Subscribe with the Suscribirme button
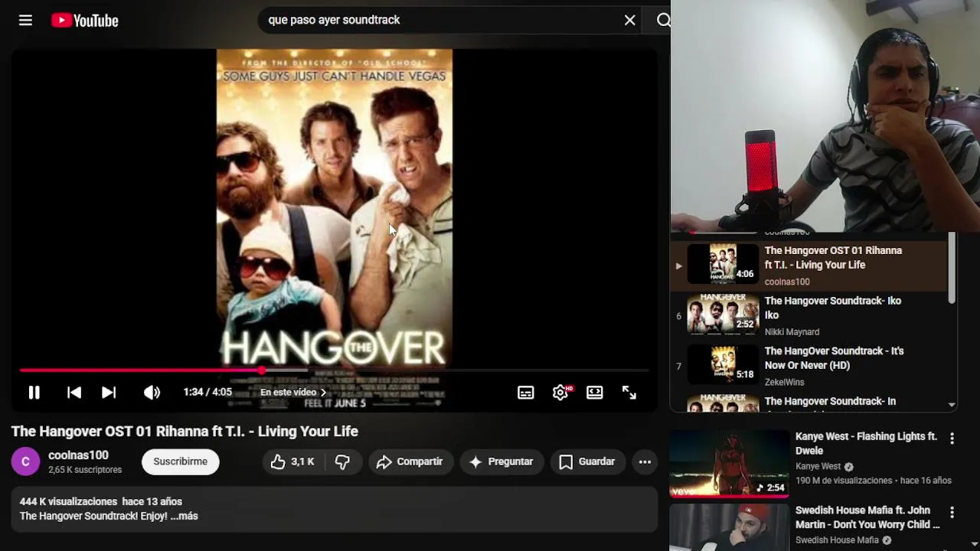The height and width of the screenshot is (551, 980). (180, 461)
